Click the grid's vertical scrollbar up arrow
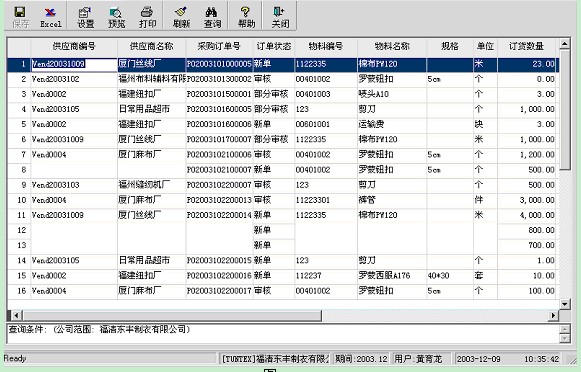Image resolution: width=581 pixels, height=372 pixels. tap(564, 44)
